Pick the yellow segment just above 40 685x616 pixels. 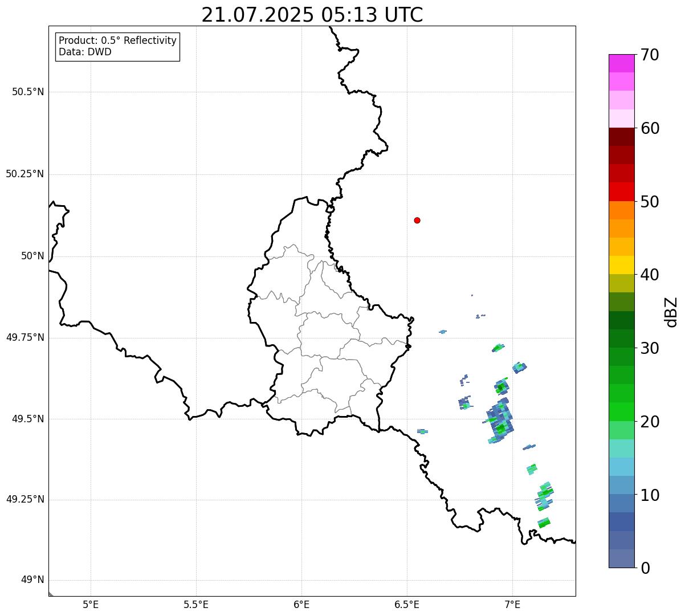tap(621, 265)
